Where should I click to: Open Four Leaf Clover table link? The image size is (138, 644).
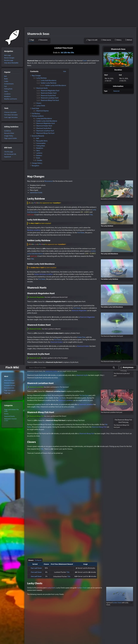[x=36, y=568]
